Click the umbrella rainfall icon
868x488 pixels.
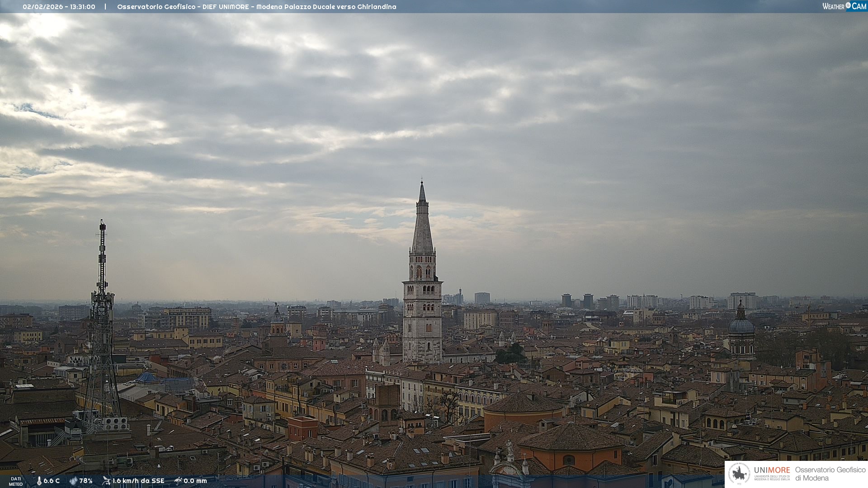pos(178,481)
